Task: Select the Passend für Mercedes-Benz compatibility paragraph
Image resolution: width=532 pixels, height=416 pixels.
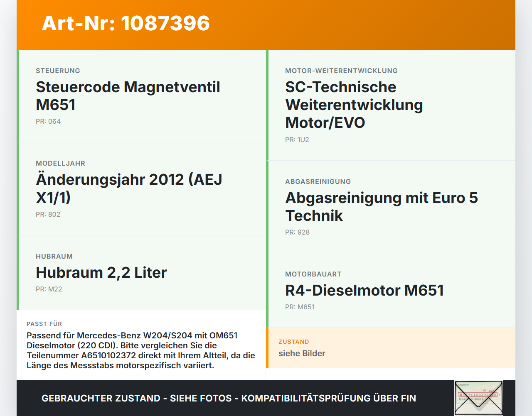Action: [141, 350]
